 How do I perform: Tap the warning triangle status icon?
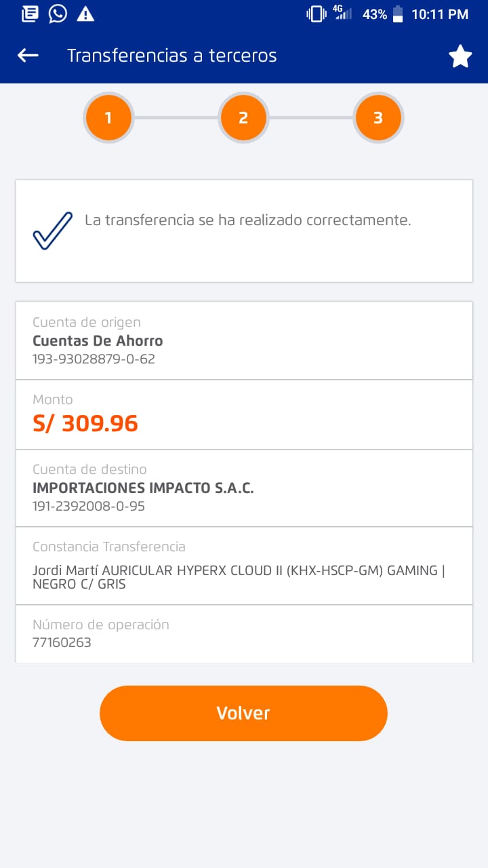click(85, 14)
